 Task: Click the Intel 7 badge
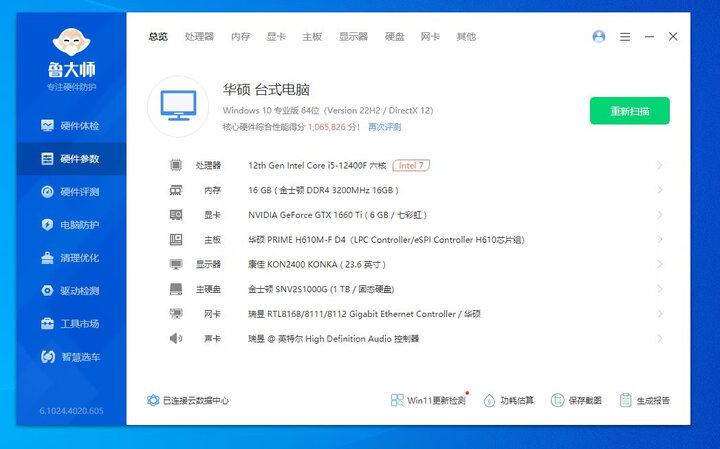411,165
